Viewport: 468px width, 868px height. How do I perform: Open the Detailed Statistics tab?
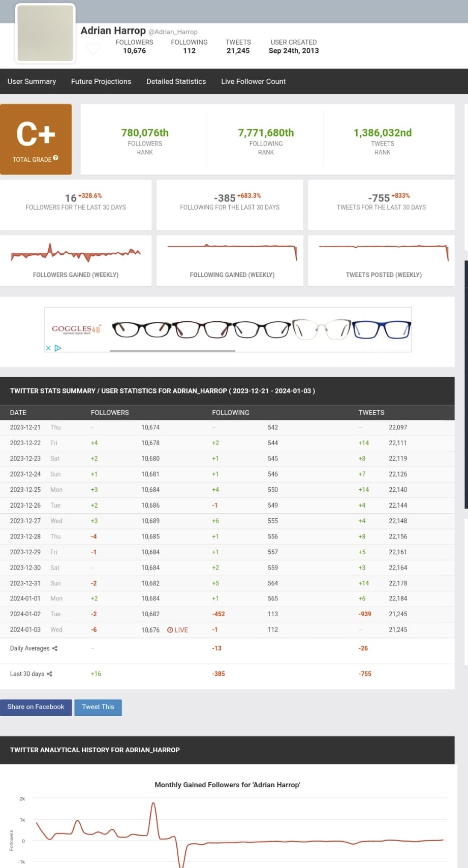coord(176,81)
